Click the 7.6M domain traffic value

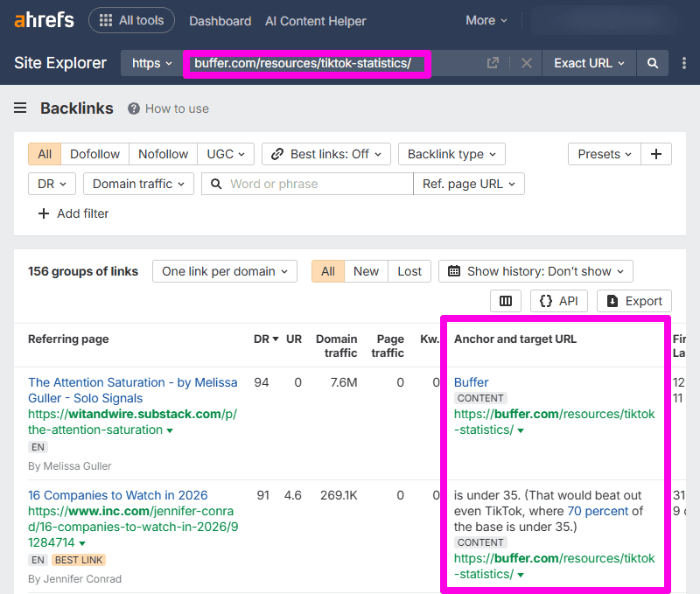(x=343, y=382)
